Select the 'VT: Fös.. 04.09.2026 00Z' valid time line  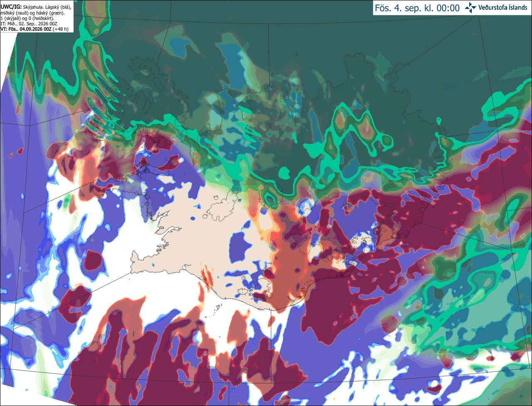point(26,29)
